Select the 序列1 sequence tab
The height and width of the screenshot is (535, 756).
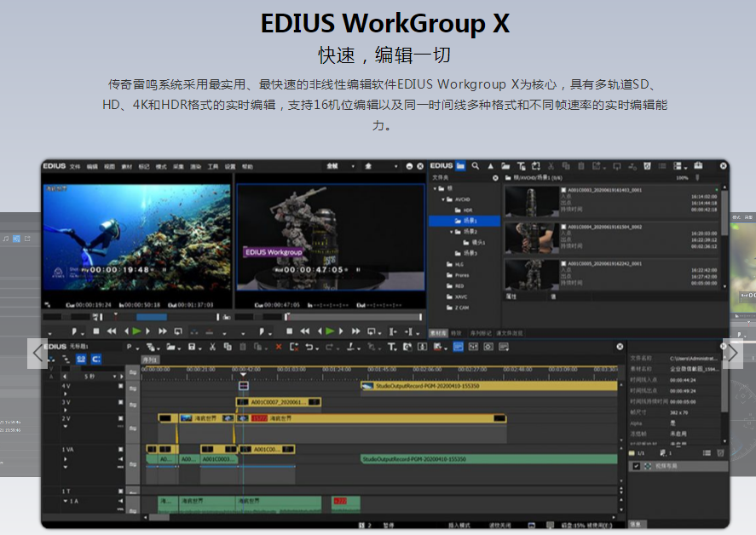tap(150, 360)
